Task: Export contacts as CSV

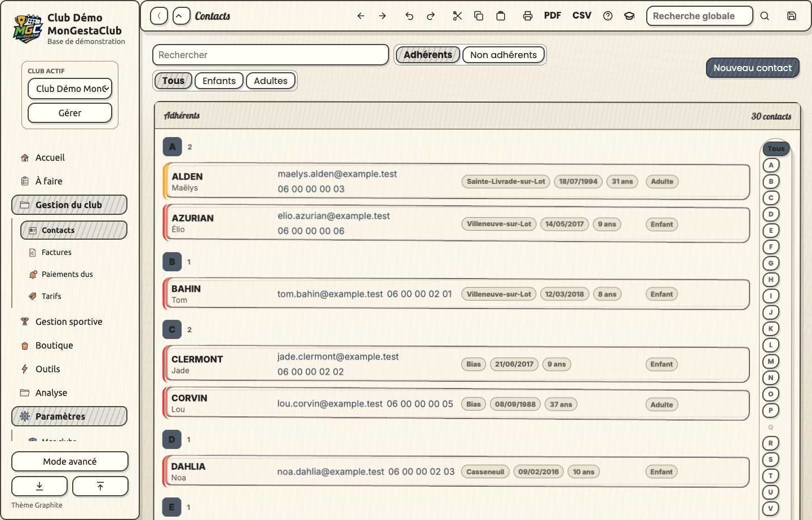Action: (x=582, y=16)
